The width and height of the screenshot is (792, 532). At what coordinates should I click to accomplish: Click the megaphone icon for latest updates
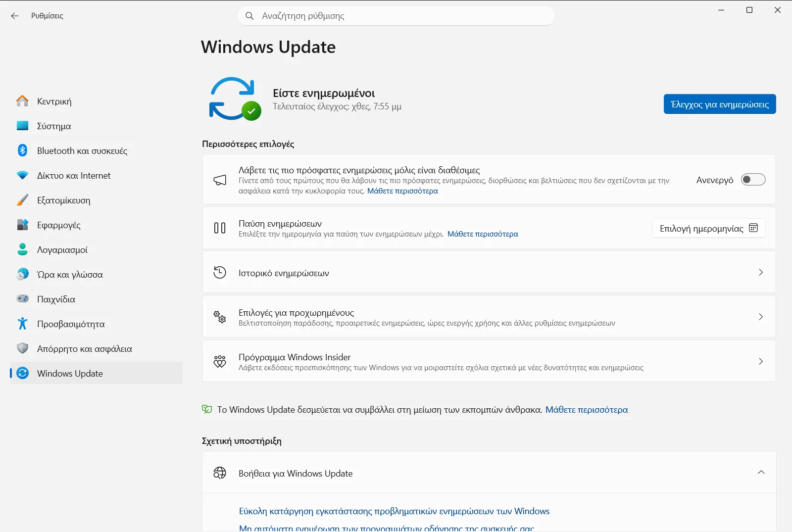[220, 180]
